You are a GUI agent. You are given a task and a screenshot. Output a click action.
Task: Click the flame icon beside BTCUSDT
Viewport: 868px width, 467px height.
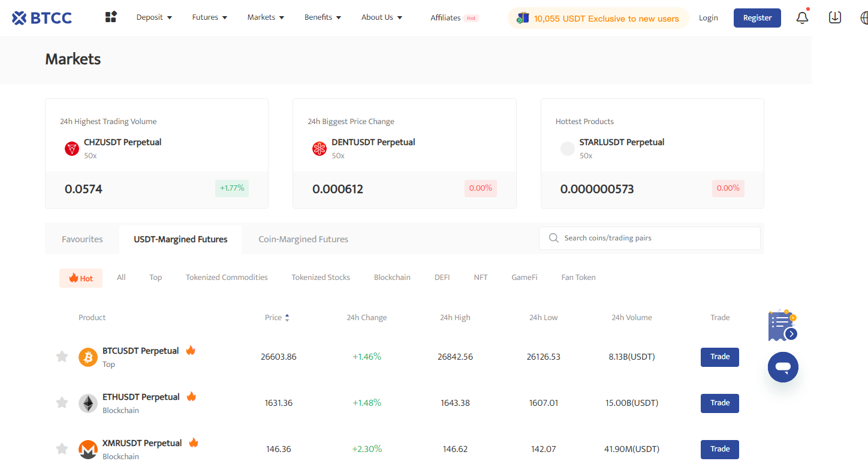pos(191,350)
